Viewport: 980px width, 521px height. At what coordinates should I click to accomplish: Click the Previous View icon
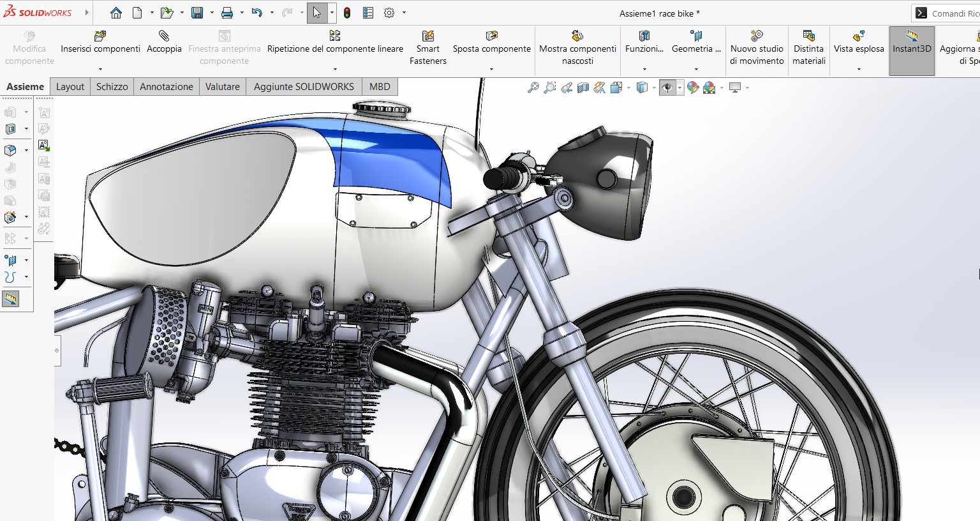567,87
